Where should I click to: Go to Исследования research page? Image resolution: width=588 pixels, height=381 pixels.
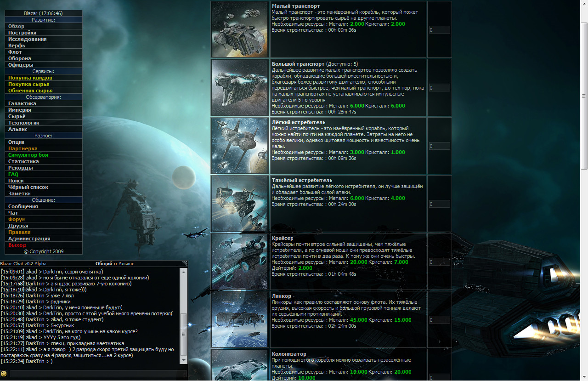[x=27, y=39]
